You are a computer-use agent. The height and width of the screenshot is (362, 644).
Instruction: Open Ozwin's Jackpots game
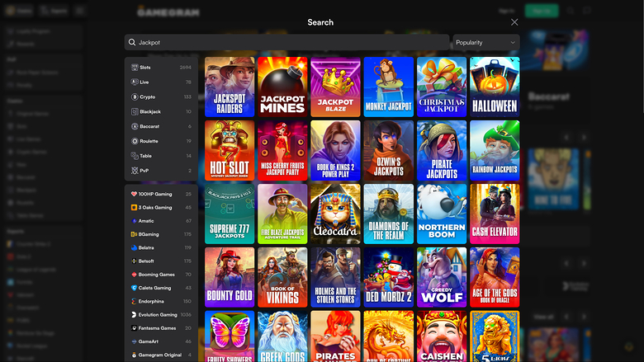tap(389, 150)
